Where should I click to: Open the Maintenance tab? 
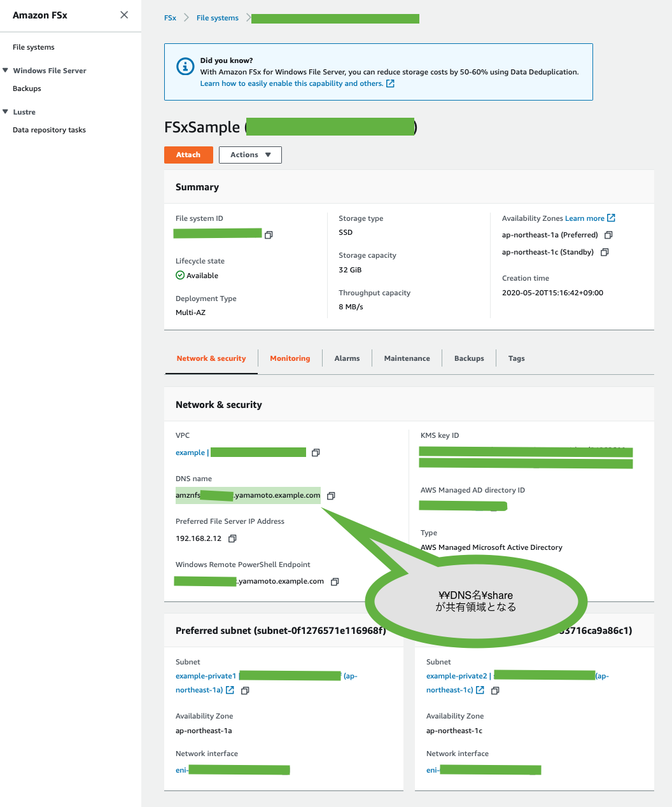coord(407,358)
